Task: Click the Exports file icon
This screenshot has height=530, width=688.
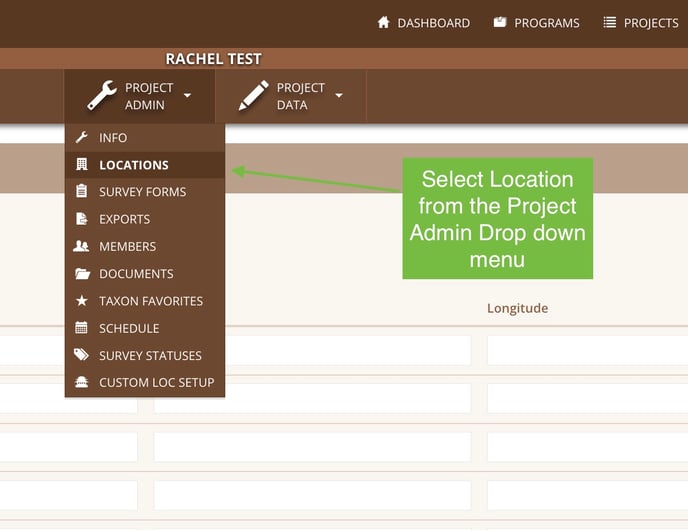Action: [x=82, y=218]
